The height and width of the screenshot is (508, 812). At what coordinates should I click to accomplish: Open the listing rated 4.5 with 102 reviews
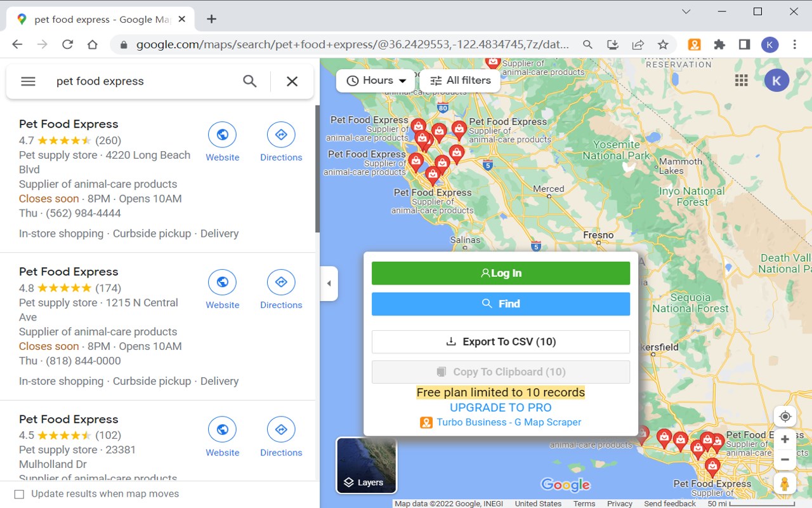tap(69, 419)
